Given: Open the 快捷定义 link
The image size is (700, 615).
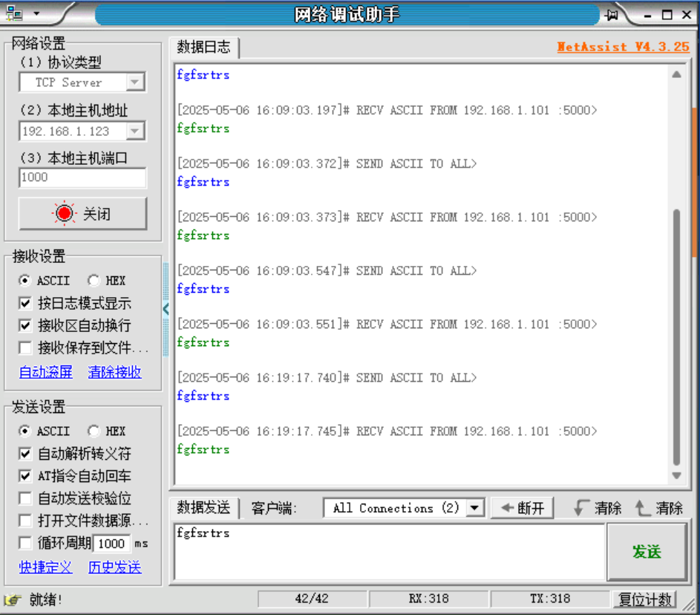Looking at the screenshot, I should point(45,567).
